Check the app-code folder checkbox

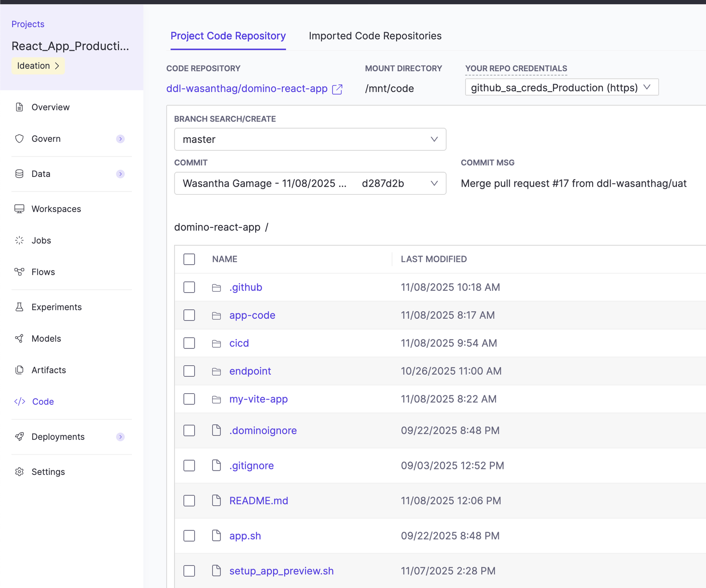189,315
